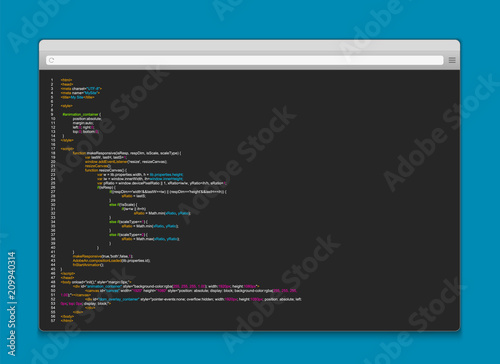Click line number 1 in the gutter
Screen dimensions: 500x364
(52, 80)
